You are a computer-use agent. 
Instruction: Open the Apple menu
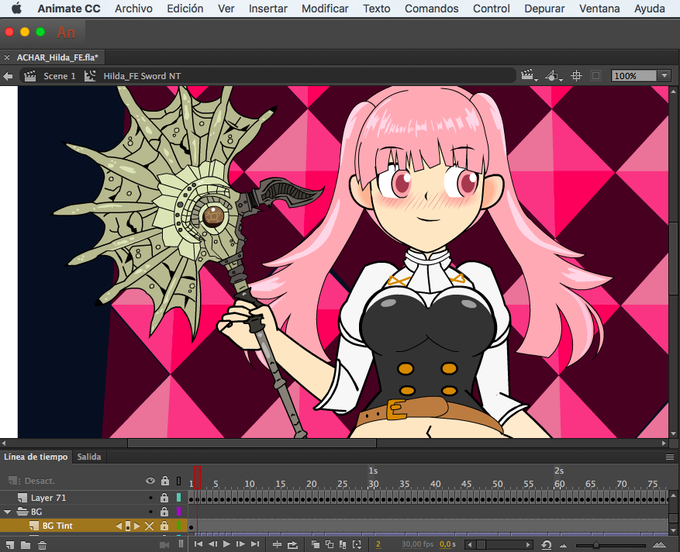coord(16,8)
